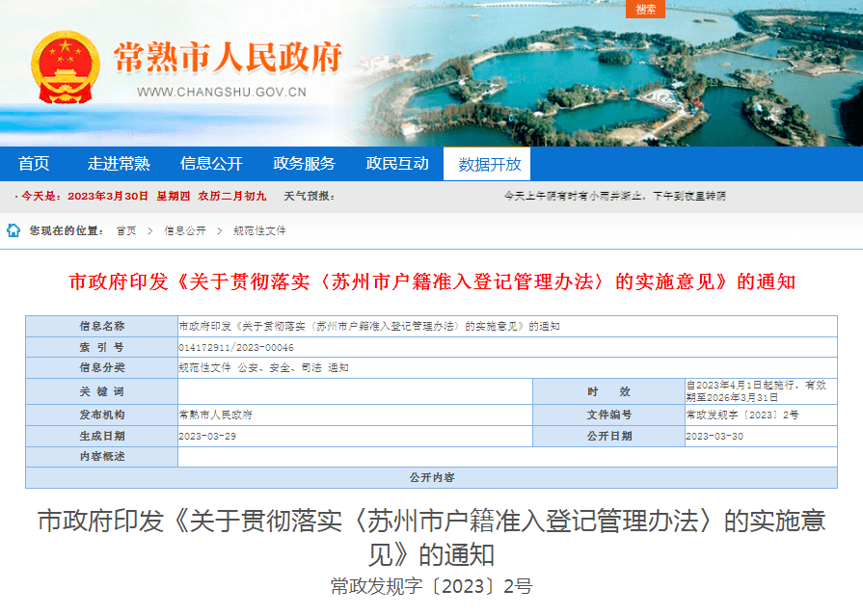Image resolution: width=863 pixels, height=616 pixels.
Task: Select the 政民互动 navigation item
Action: pos(398,163)
